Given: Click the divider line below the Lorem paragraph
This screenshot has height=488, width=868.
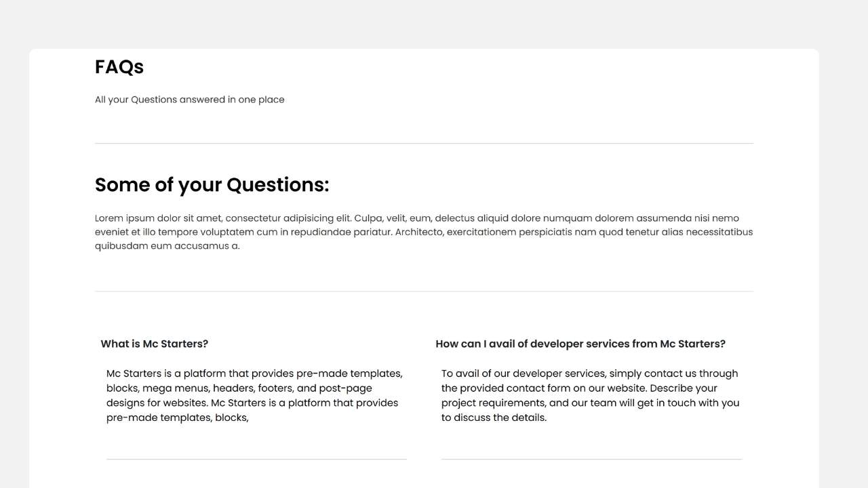Looking at the screenshot, I should [424, 291].
